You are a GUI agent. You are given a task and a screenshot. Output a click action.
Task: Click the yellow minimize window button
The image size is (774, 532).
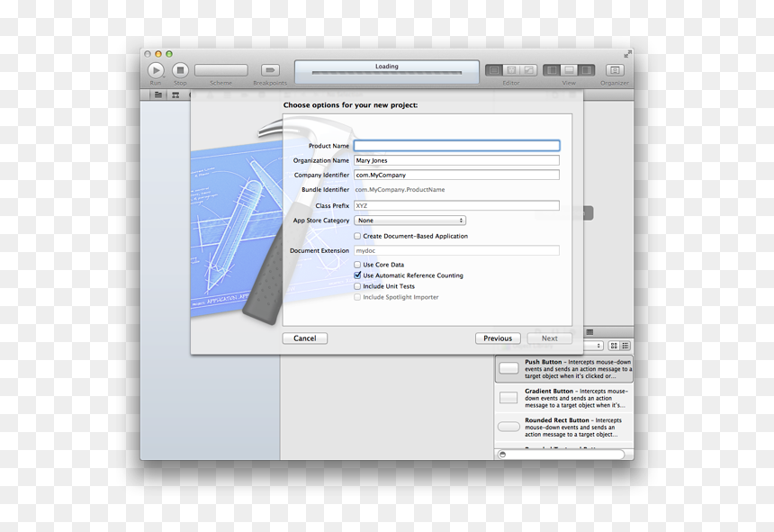[158, 54]
